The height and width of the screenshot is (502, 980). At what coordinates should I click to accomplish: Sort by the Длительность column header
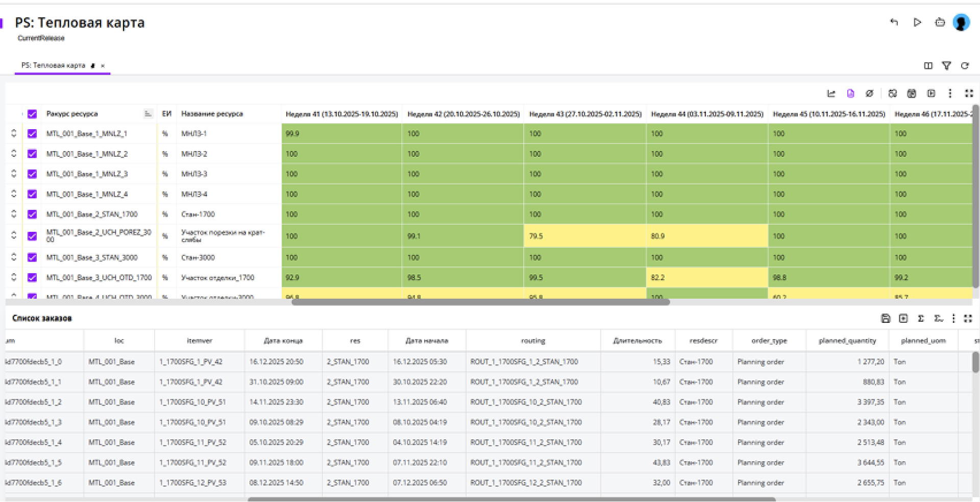(637, 341)
